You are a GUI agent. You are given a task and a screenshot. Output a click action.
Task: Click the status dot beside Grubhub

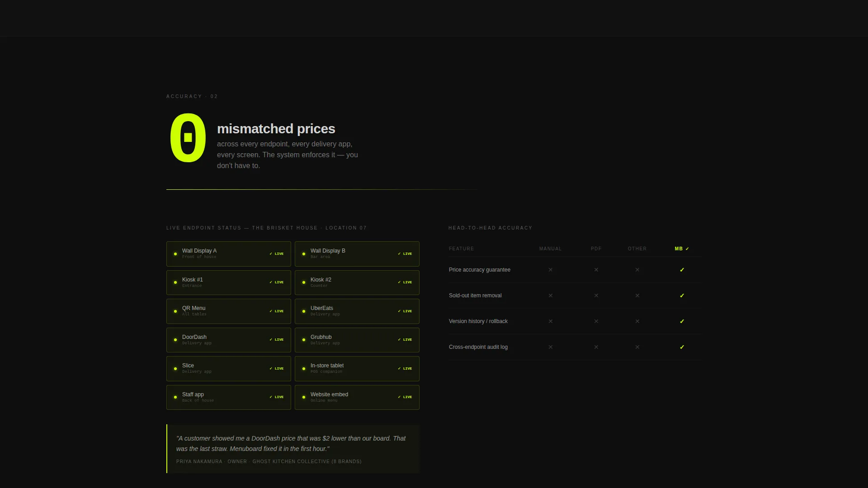click(304, 340)
